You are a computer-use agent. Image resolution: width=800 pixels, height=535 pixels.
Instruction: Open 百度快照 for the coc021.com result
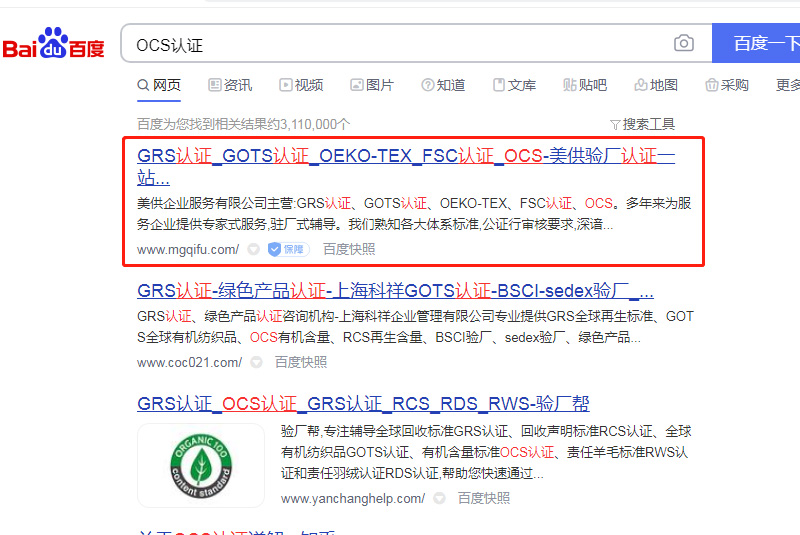(301, 362)
